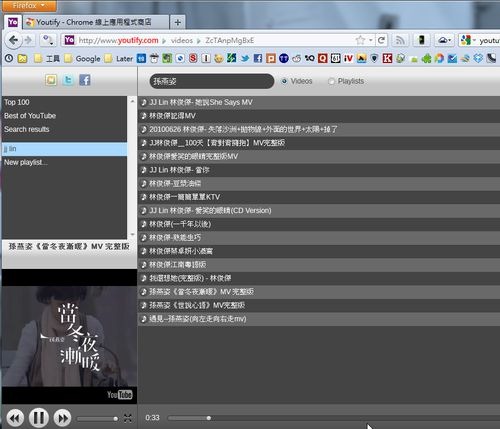Play 遇見-孫燕姿 track
Image resolution: width=500 pixels, height=429 pixels.
click(x=319, y=319)
